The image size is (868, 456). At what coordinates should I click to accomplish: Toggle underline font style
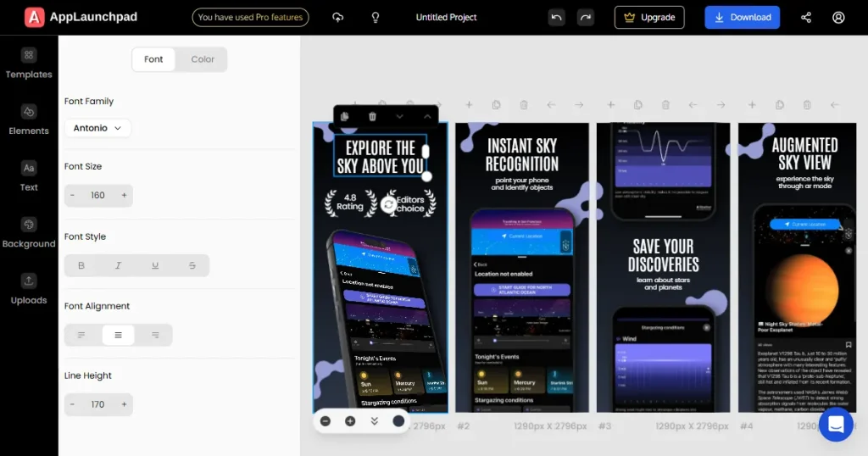155,265
